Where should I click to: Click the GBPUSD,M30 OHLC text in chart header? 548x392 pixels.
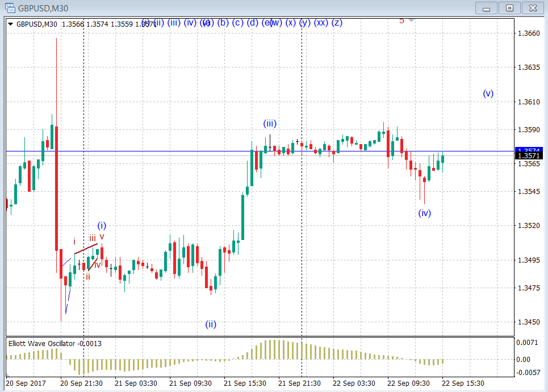point(86,24)
